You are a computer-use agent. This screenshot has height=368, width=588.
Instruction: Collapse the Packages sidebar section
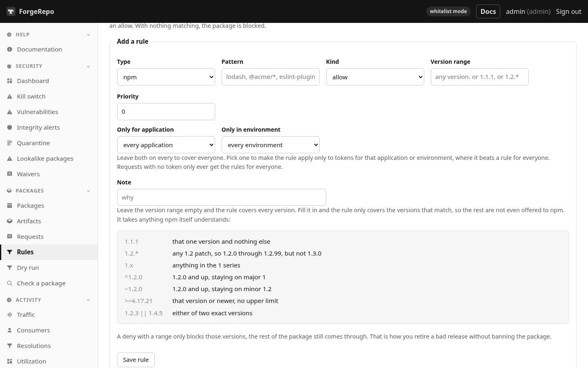(x=89, y=191)
